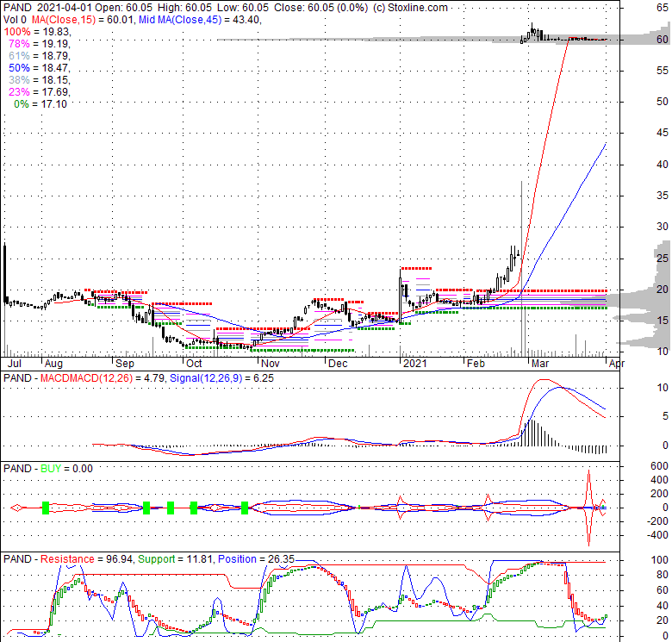
Task: Click the price axis label '25'
Action: point(663,259)
